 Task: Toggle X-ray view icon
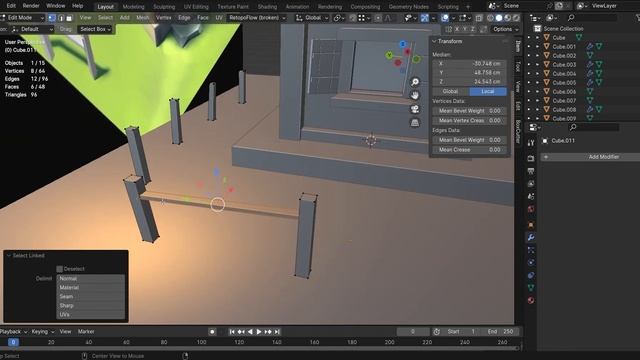pos(479,18)
